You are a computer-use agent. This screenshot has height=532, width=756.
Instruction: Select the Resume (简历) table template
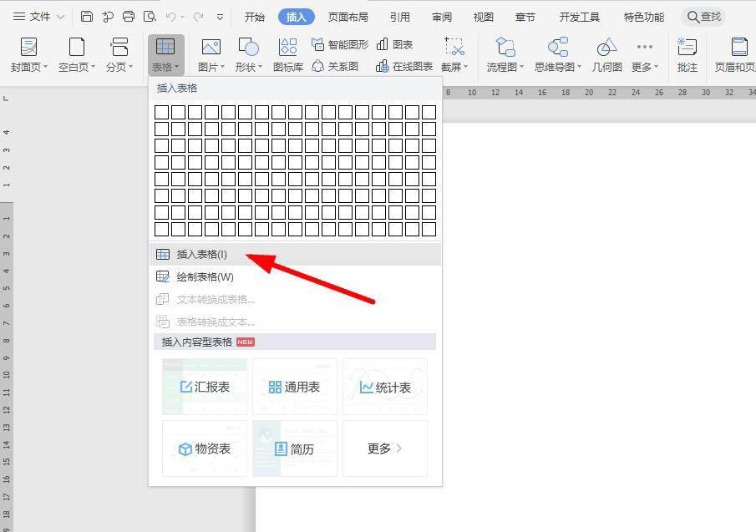click(x=295, y=448)
